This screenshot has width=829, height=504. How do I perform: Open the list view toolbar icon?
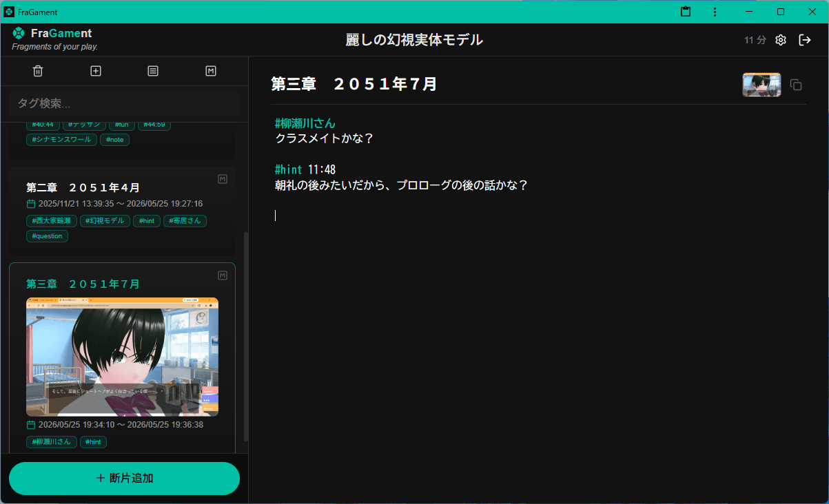153,71
